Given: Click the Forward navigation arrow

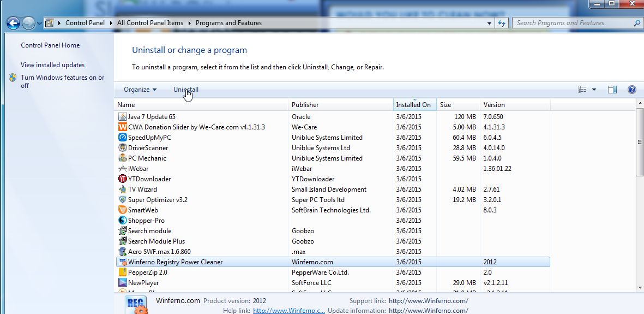Looking at the screenshot, I should click(x=28, y=23).
